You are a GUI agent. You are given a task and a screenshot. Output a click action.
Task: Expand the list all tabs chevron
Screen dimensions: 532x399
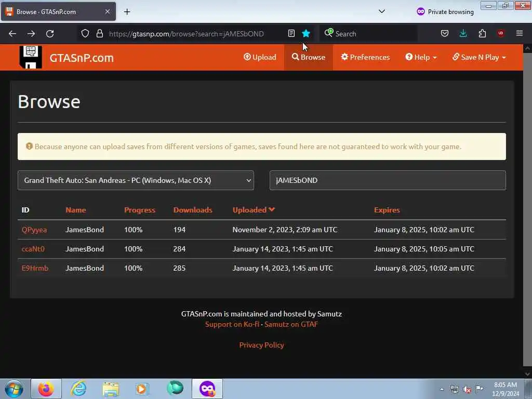coord(382,11)
